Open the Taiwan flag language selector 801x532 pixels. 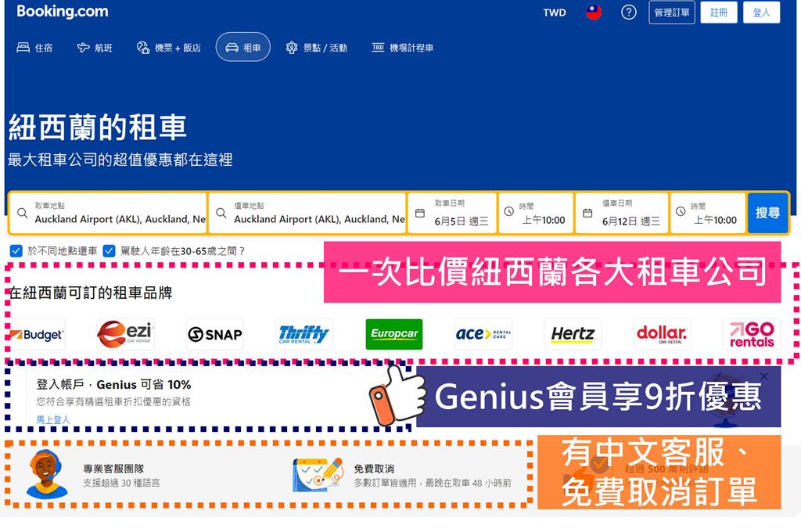tap(593, 13)
